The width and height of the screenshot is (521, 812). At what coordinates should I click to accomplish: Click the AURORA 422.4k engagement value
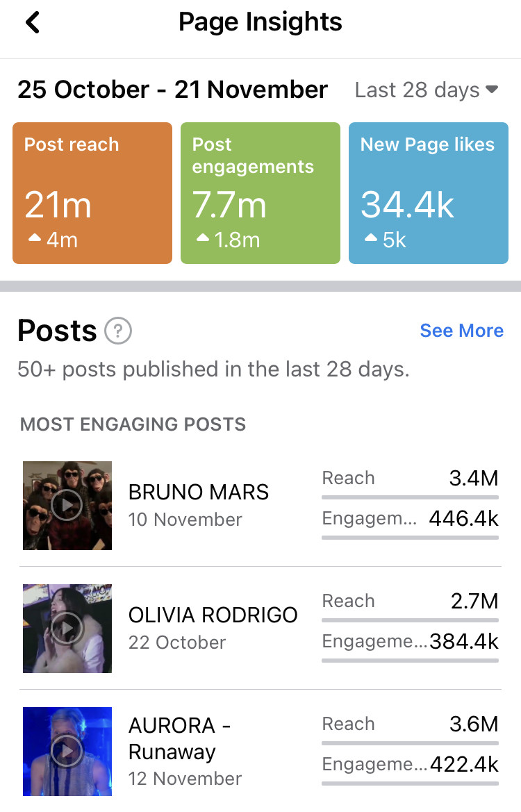coord(464,765)
